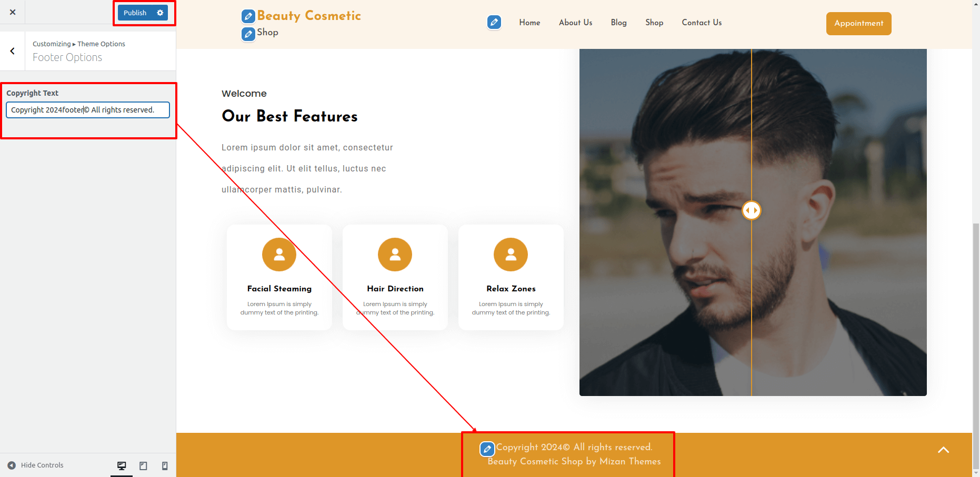The image size is (980, 477).
Task: Go back using the left chevron arrow
Action: [13, 51]
